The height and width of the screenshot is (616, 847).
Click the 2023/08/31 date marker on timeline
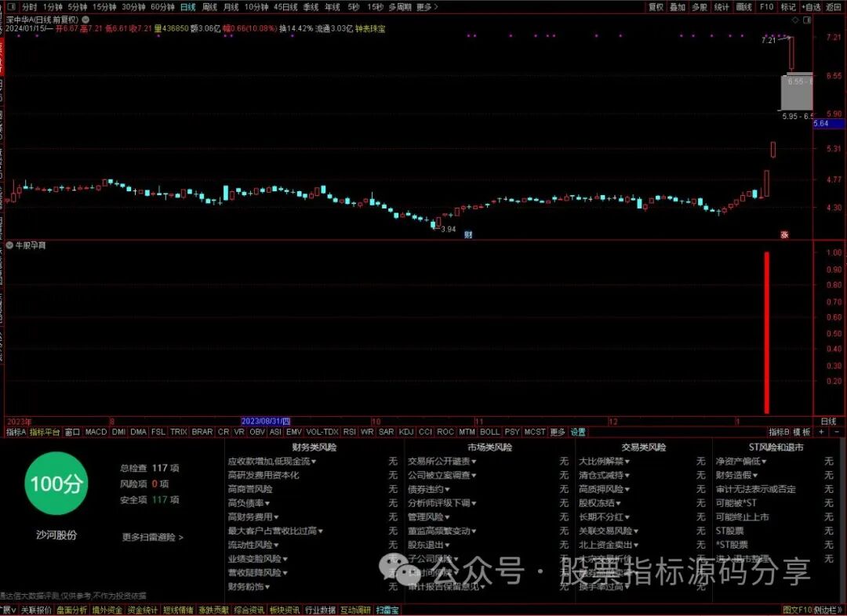coord(266,421)
